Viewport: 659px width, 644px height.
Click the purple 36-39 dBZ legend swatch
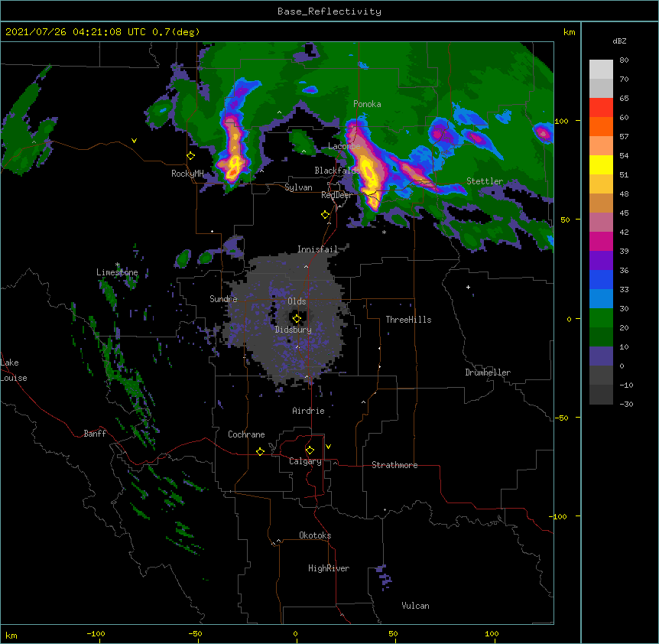(x=601, y=261)
